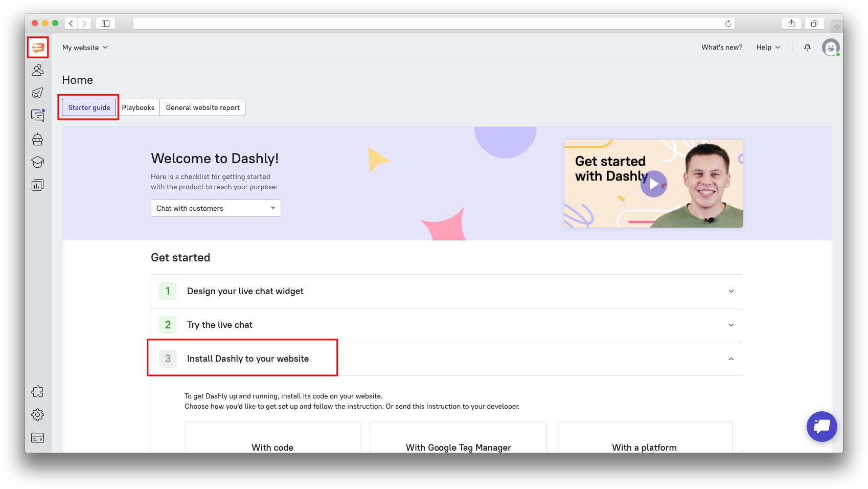868x489 pixels.
Task: Expand Design your live chat widget step
Action: 447,291
